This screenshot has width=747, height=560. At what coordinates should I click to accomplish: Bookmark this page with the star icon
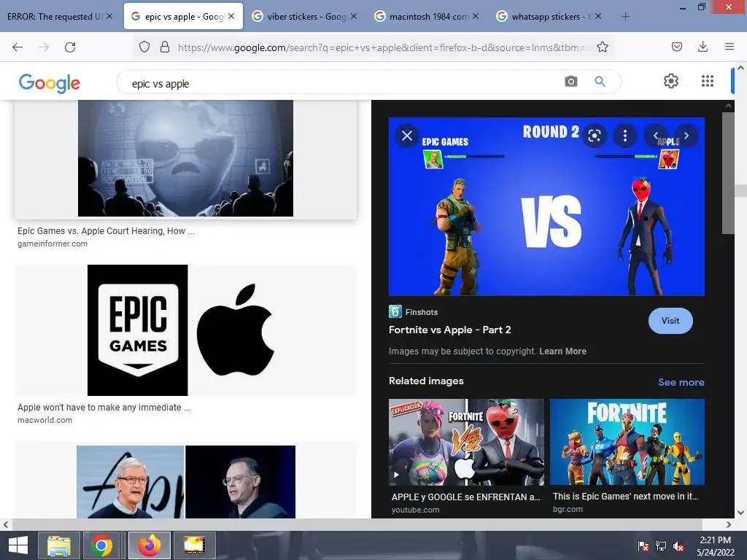tap(602, 47)
